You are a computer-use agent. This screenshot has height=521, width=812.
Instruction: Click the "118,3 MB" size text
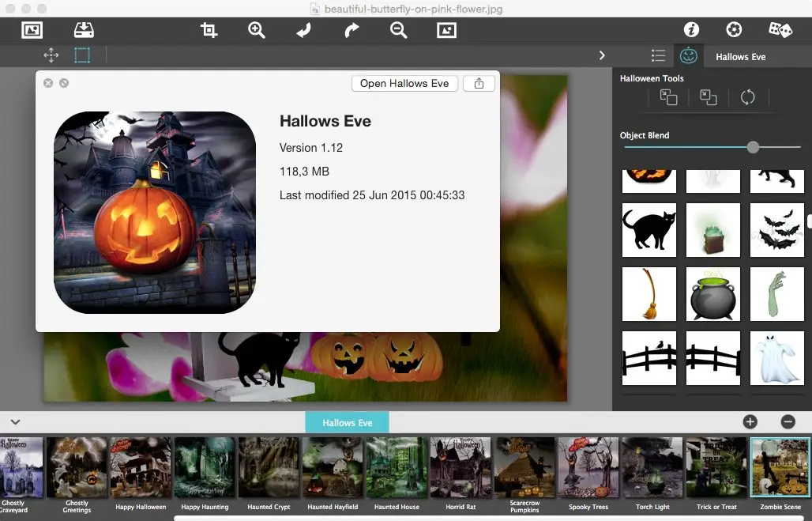(x=304, y=172)
